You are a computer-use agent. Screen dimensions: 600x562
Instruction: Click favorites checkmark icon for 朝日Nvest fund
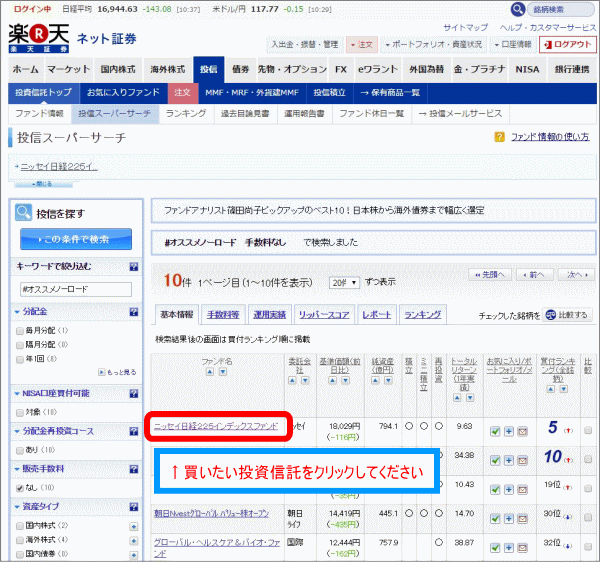click(495, 519)
